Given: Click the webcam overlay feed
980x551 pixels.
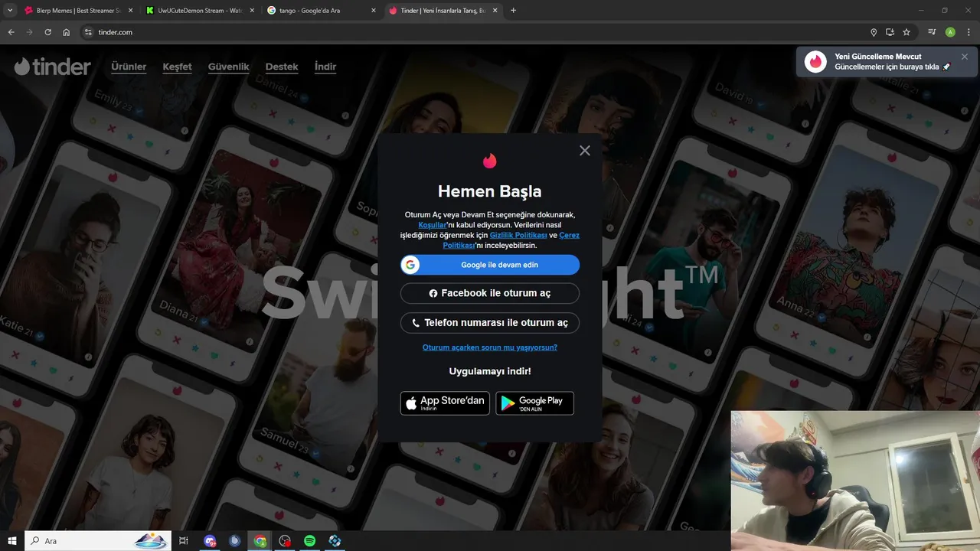Looking at the screenshot, I should 855,481.
